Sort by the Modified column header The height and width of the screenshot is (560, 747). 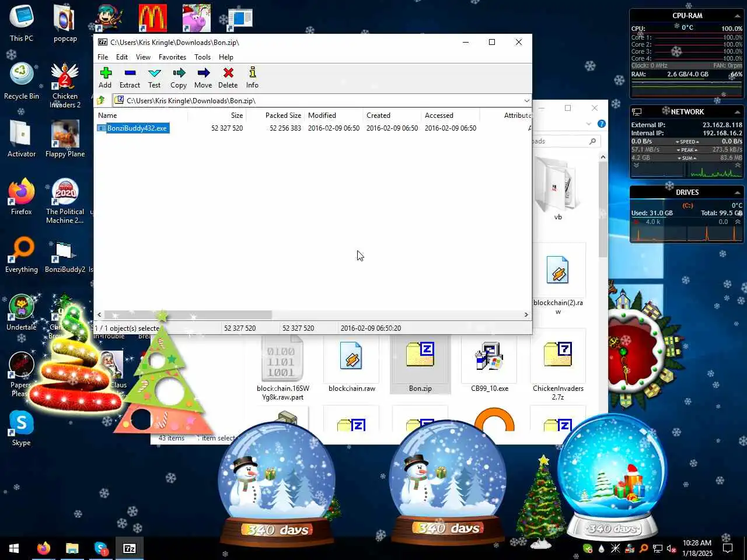click(333, 116)
